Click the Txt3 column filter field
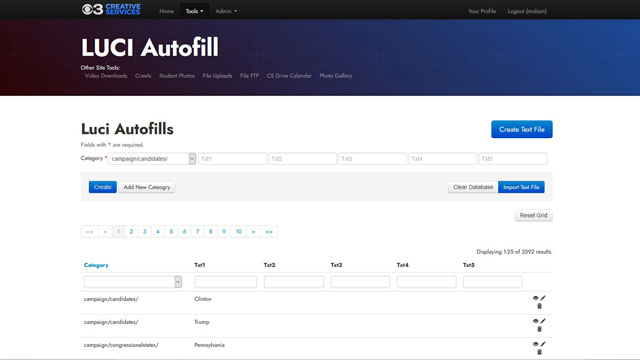Image resolution: width=640 pixels, height=360 pixels. (360, 282)
